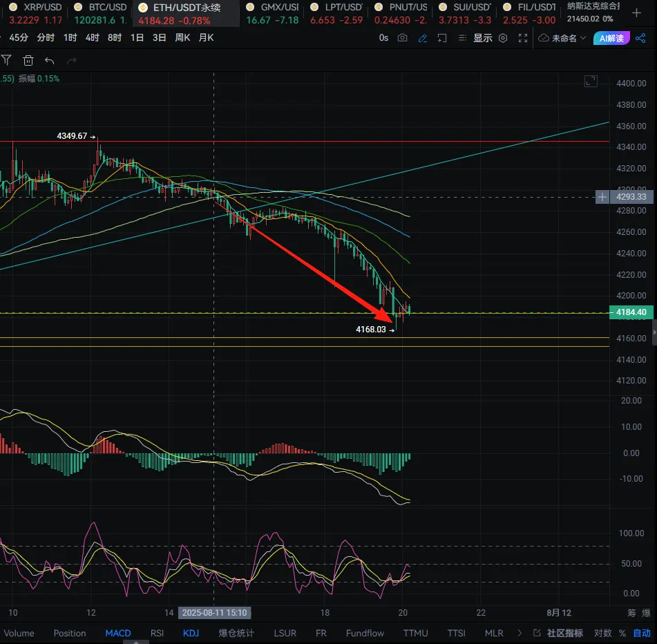The width and height of the screenshot is (657, 644).
Task: Collapse the right side panel handle
Action: (654, 332)
